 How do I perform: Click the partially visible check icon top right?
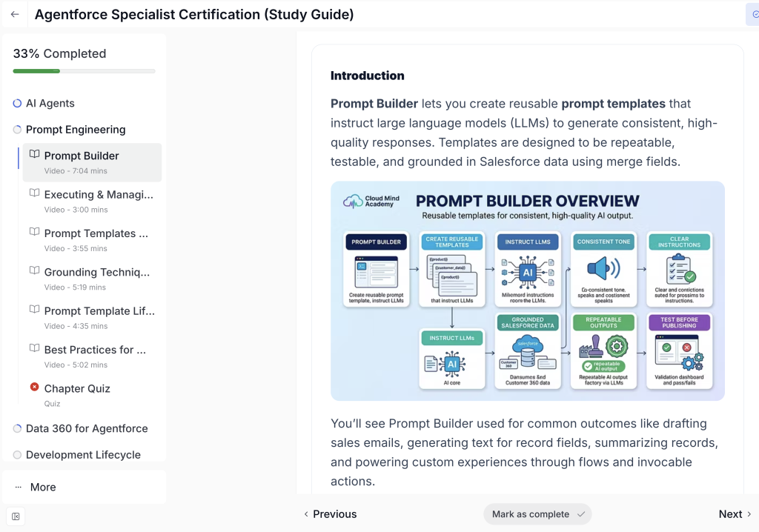[x=755, y=15]
